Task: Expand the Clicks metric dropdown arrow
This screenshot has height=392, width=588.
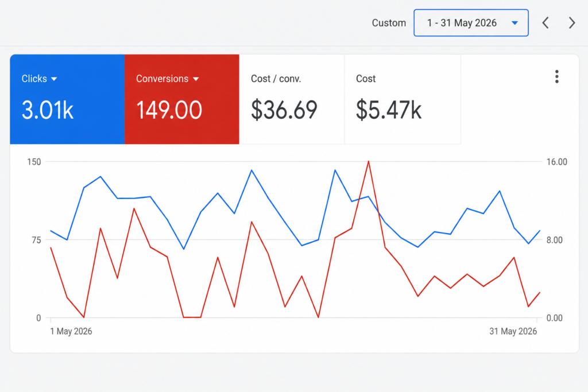Action: click(x=54, y=79)
